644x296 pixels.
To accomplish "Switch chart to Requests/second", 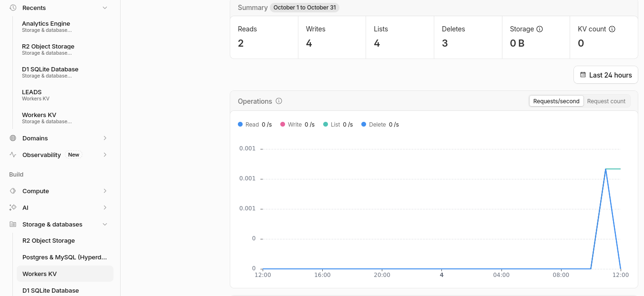I will pyautogui.click(x=556, y=101).
